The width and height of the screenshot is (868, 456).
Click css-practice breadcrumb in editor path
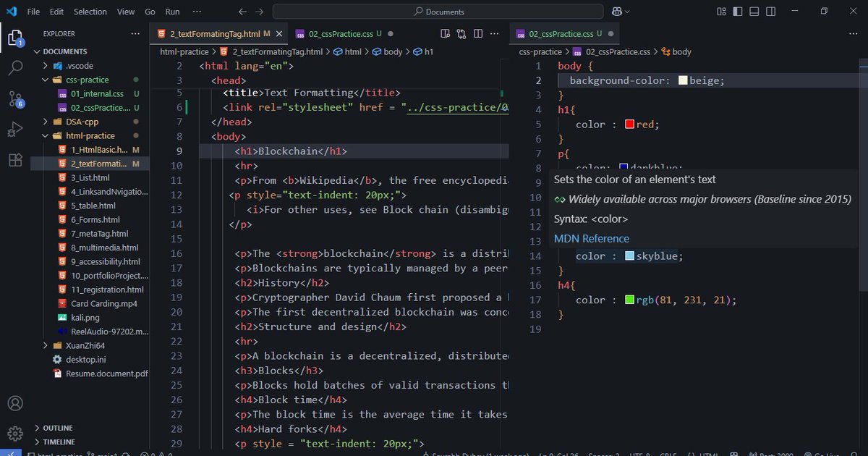pos(540,52)
